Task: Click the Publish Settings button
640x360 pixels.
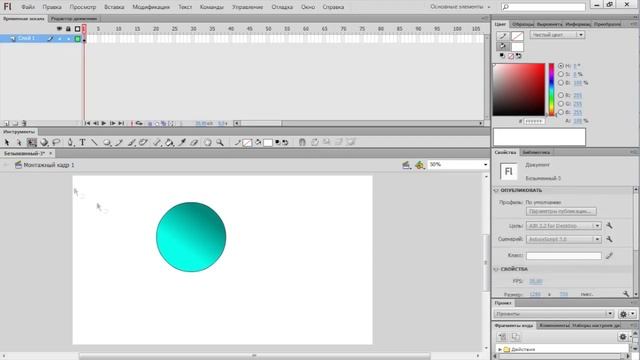Action: coord(561,211)
